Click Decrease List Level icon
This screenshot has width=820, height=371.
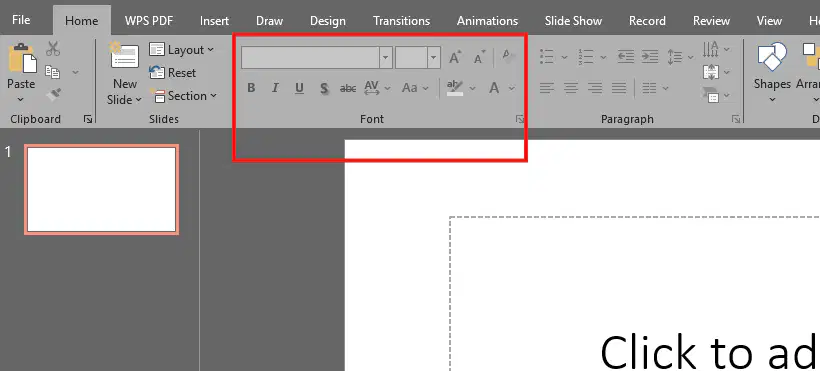pos(625,57)
